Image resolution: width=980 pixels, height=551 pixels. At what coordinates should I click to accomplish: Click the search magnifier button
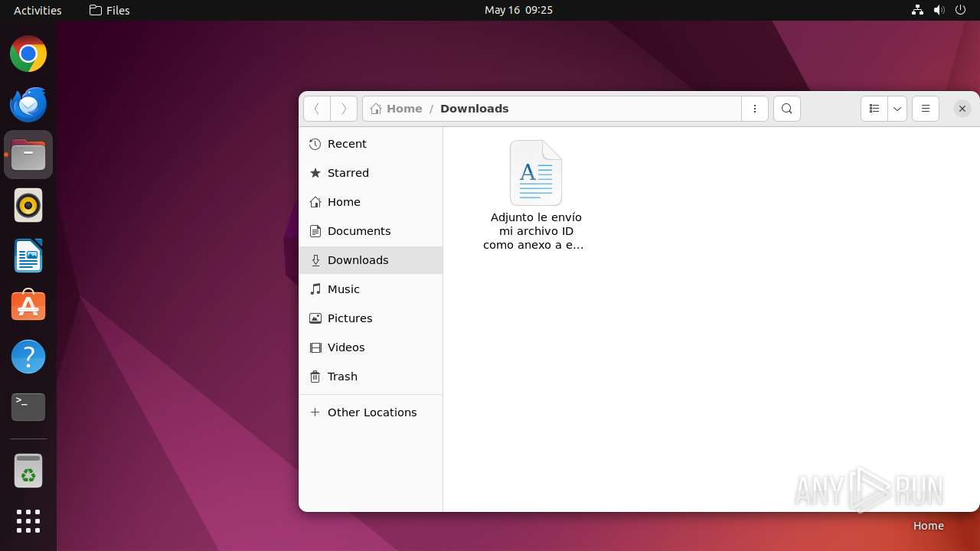tap(787, 109)
